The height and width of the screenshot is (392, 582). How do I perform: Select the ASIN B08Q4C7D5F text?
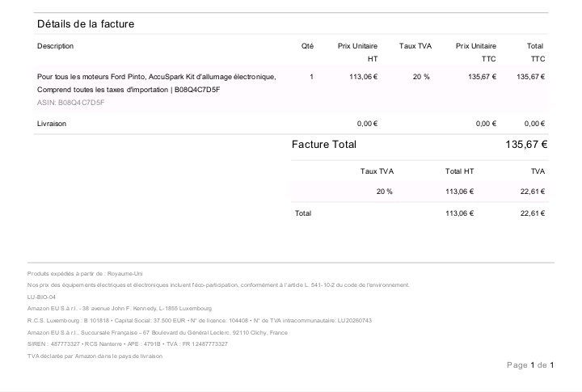click(71, 103)
